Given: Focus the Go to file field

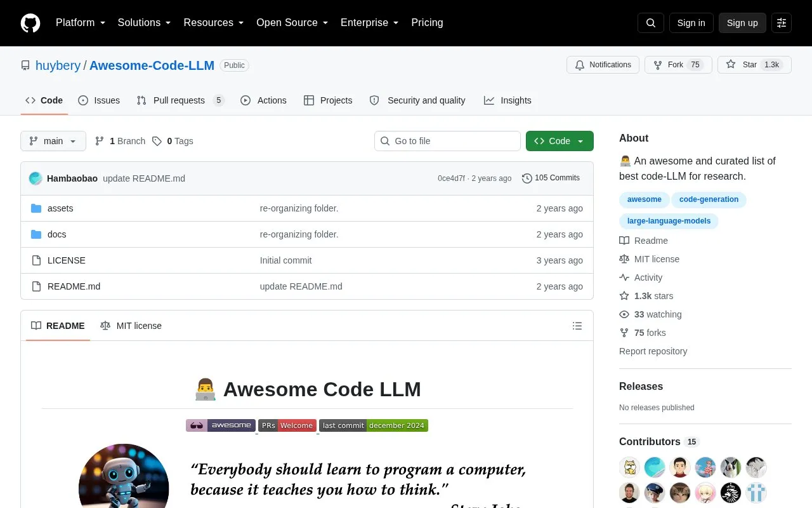Looking at the screenshot, I should [x=447, y=141].
